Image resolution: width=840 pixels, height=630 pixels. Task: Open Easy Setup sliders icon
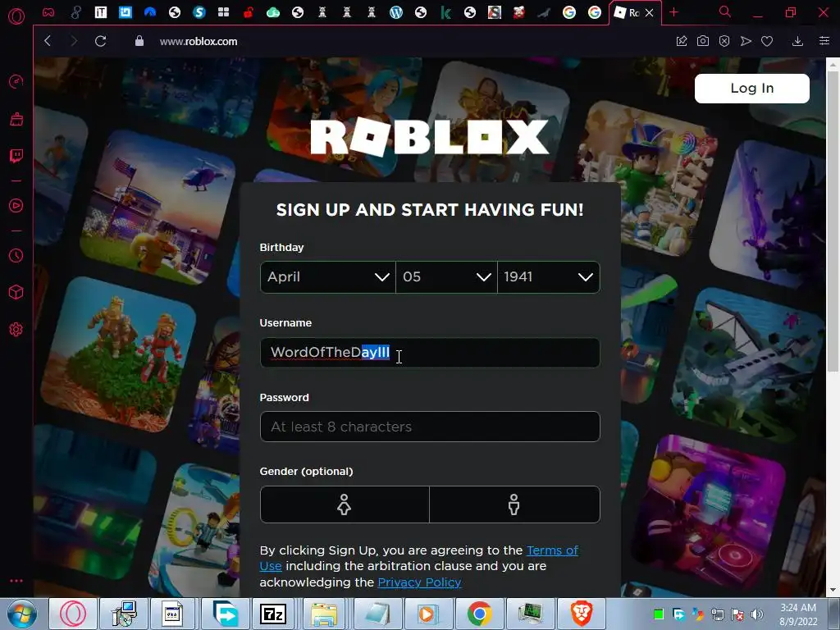824,41
